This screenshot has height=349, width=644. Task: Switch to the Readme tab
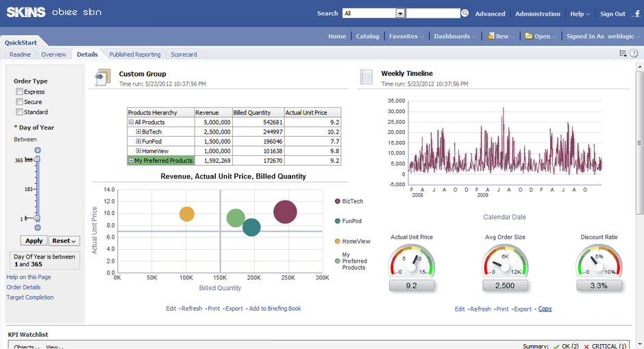pos(20,54)
